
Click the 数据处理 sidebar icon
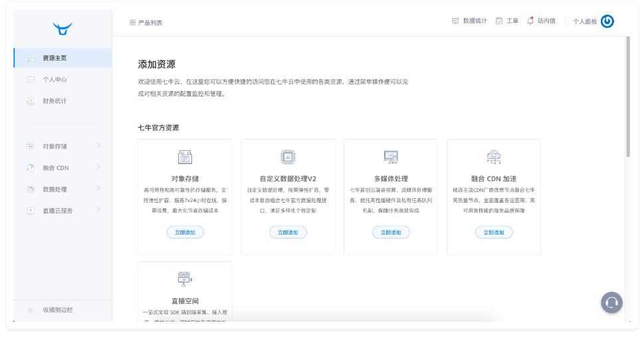[31, 189]
